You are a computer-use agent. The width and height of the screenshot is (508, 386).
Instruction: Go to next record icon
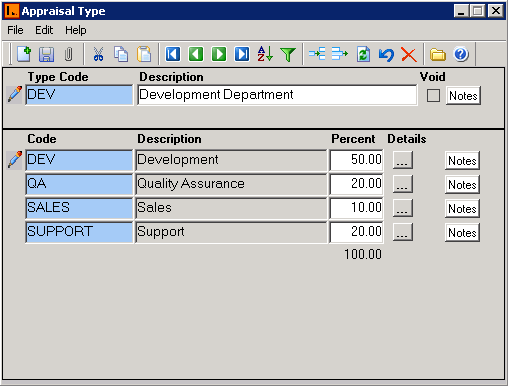pyautogui.click(x=219, y=54)
